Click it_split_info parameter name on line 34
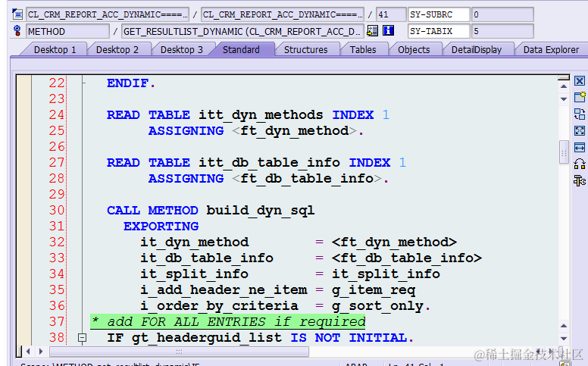This screenshot has width=588, height=366. [194, 274]
